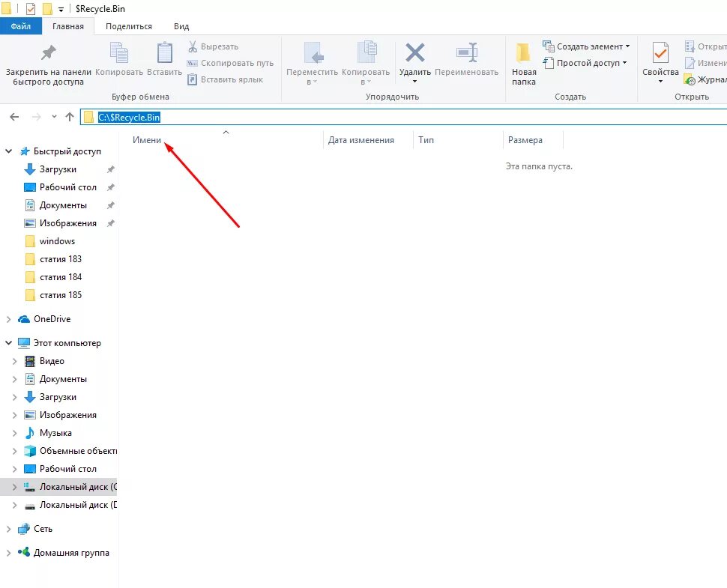Open the статия 183 folder
Image resolution: width=727 pixels, height=588 pixels.
tap(60, 259)
